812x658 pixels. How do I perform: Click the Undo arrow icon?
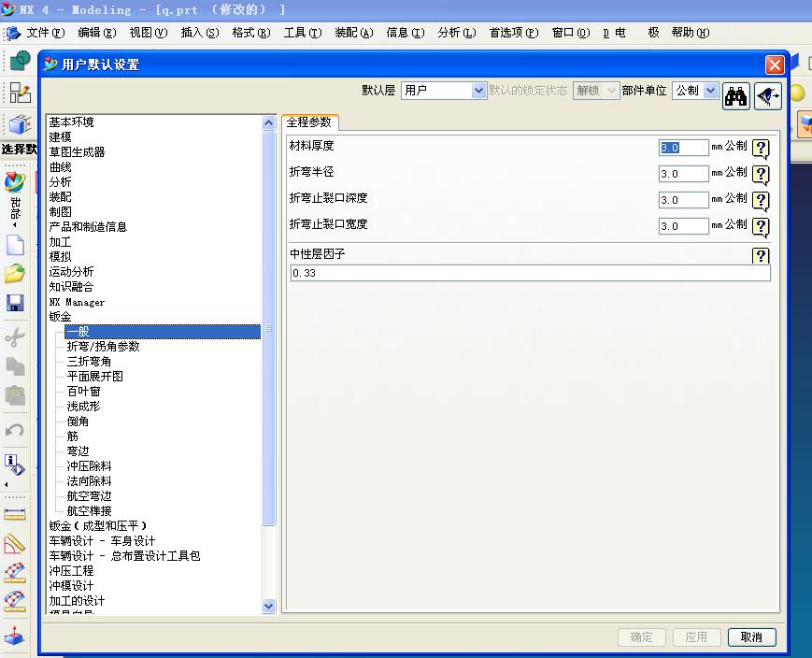pos(15,430)
